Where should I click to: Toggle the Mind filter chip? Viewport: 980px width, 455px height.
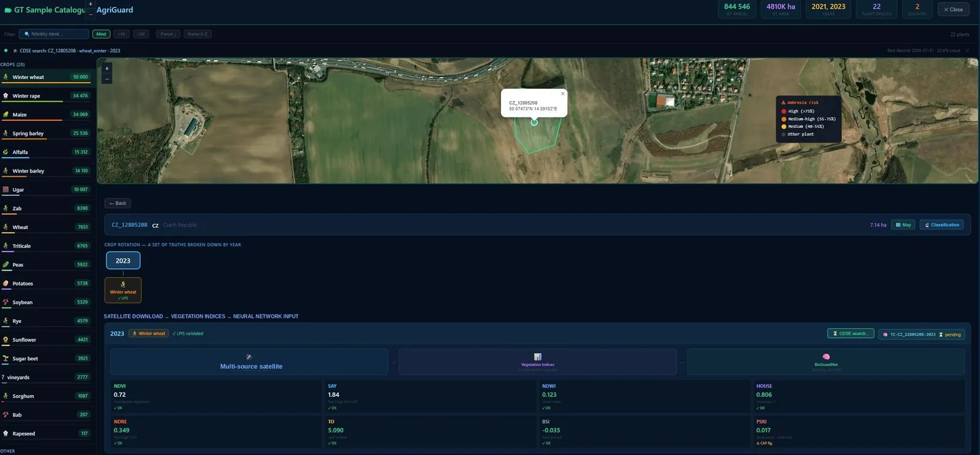point(101,34)
